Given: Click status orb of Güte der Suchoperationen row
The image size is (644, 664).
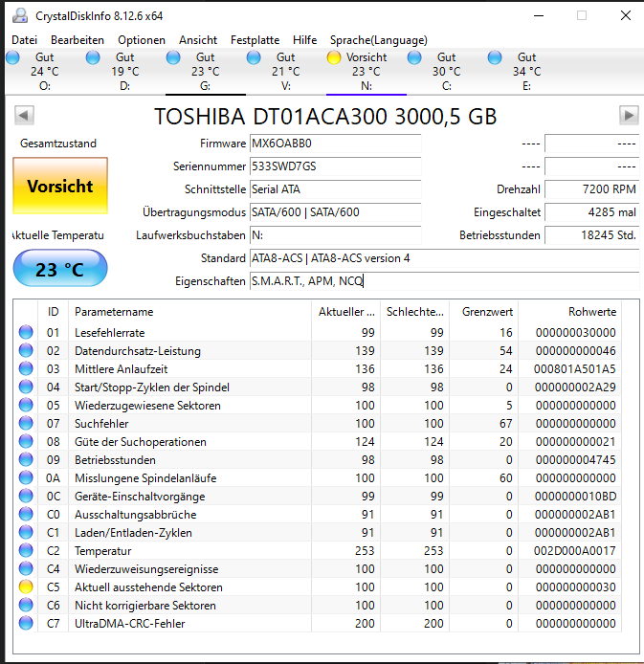Looking at the screenshot, I should point(26,442).
